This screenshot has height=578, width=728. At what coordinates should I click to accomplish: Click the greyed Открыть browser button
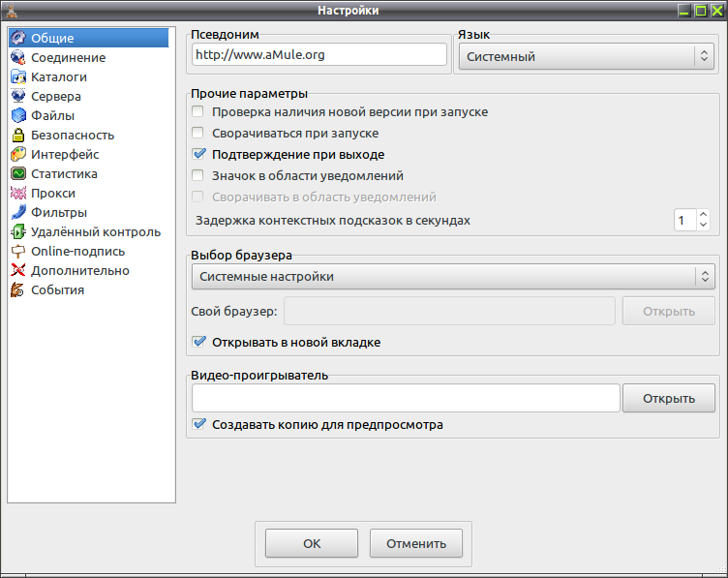pyautogui.click(x=669, y=311)
